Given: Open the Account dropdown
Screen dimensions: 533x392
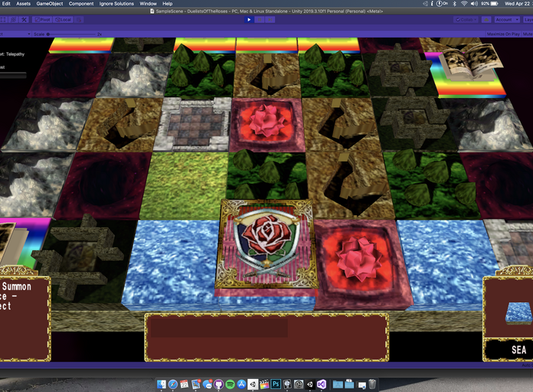Looking at the screenshot, I should 506,20.
